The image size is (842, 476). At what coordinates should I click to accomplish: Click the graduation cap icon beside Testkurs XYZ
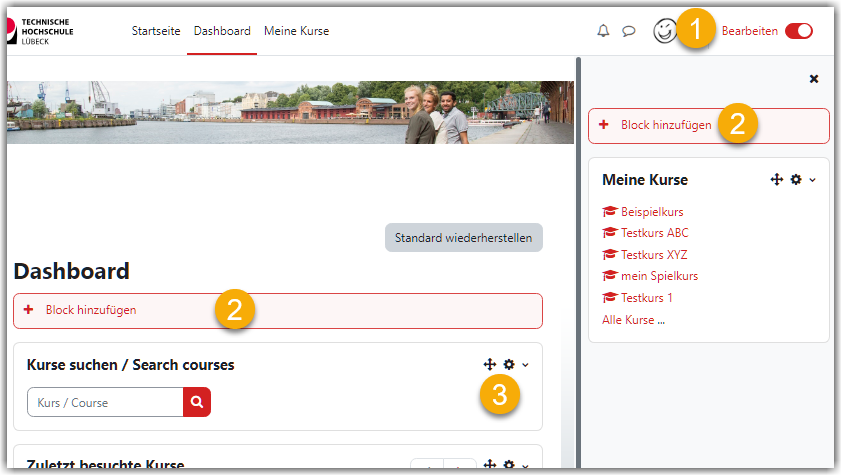(609, 254)
